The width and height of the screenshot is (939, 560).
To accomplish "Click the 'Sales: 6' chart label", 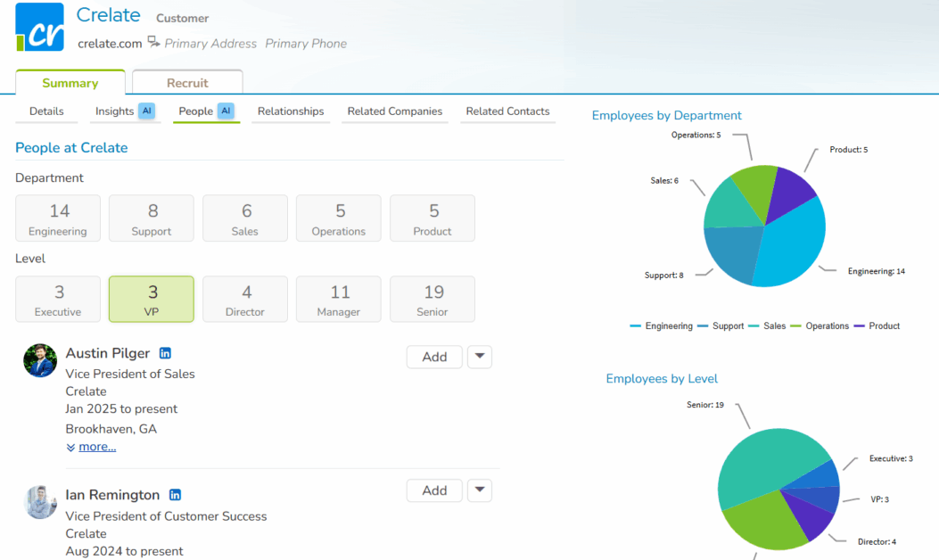I will [x=664, y=180].
